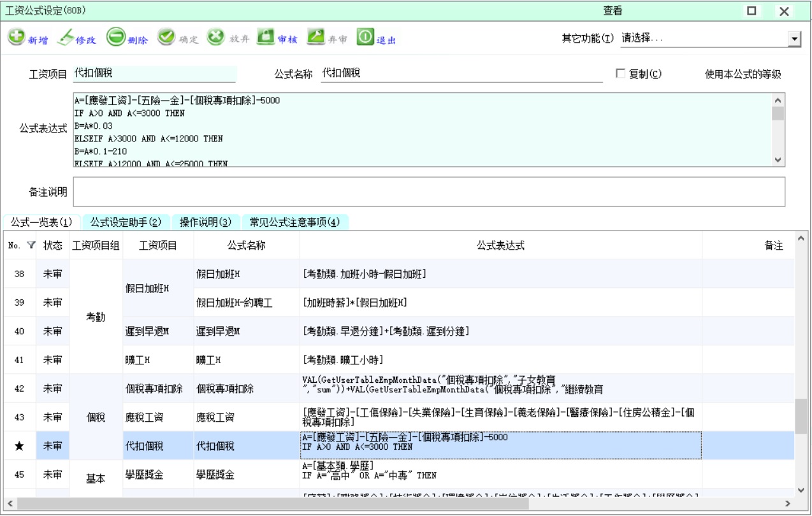The height and width of the screenshot is (516, 812).
Task: Click table scrollbar up arrow
Action: tap(801, 239)
